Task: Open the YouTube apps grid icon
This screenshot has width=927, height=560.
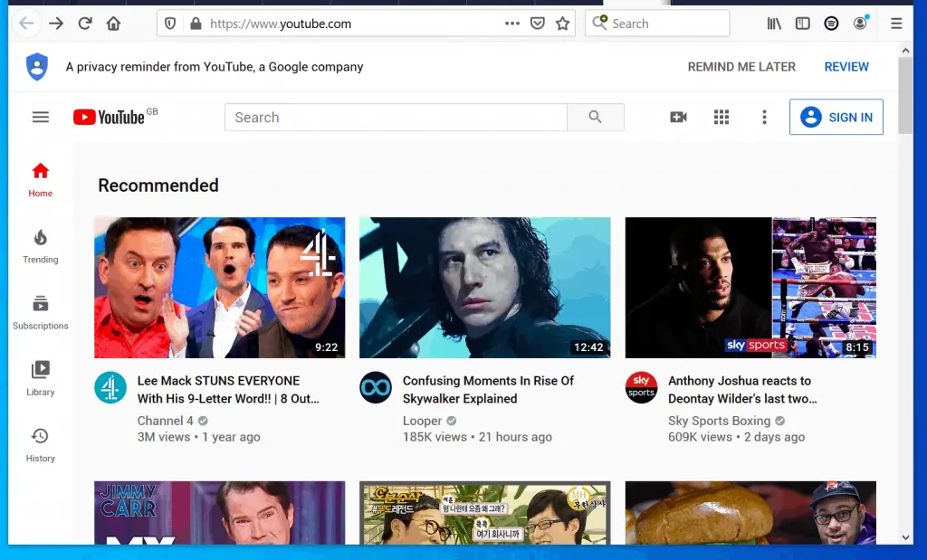Action: click(722, 117)
